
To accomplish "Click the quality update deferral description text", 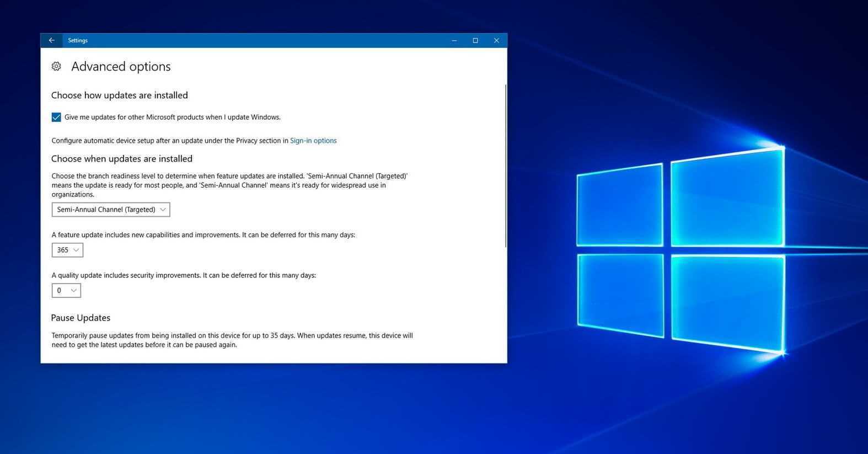I will click(x=184, y=275).
